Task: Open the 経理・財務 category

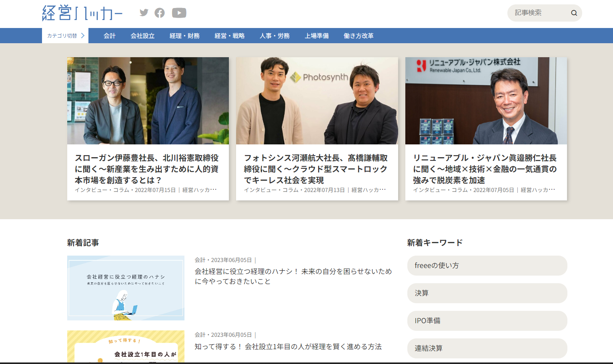Action: pos(184,36)
